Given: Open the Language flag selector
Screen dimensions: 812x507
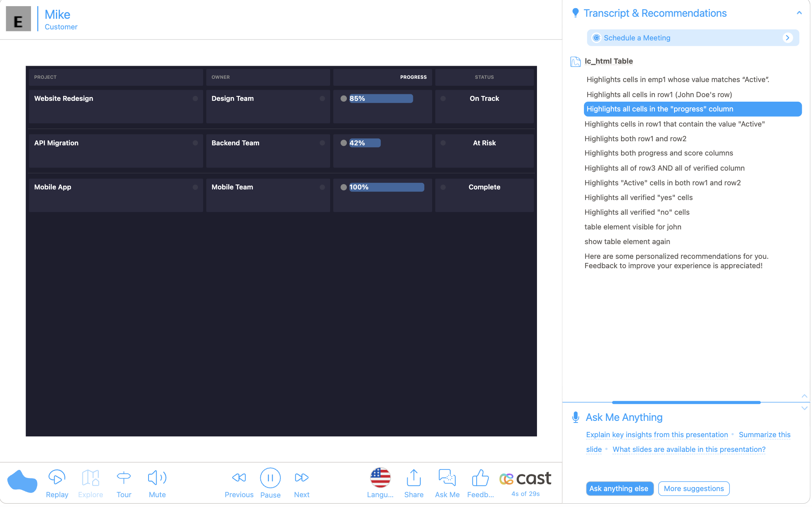Looking at the screenshot, I should click(x=380, y=478).
